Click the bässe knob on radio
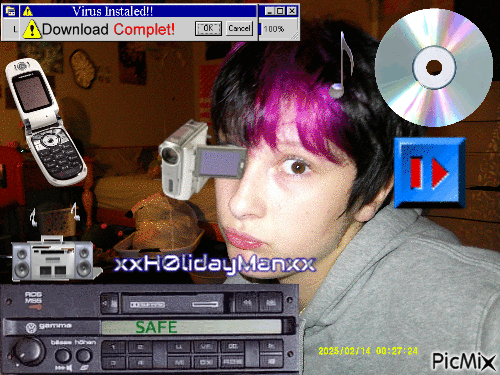500x375 pixels. 63,355
